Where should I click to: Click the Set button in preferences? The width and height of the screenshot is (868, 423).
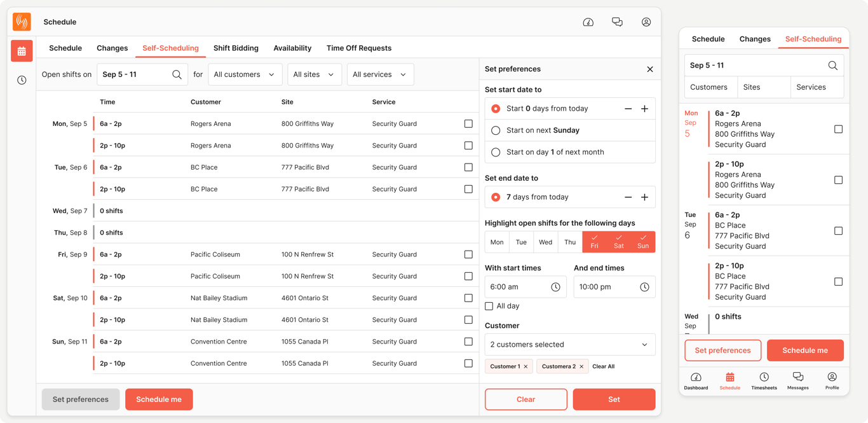pos(614,399)
